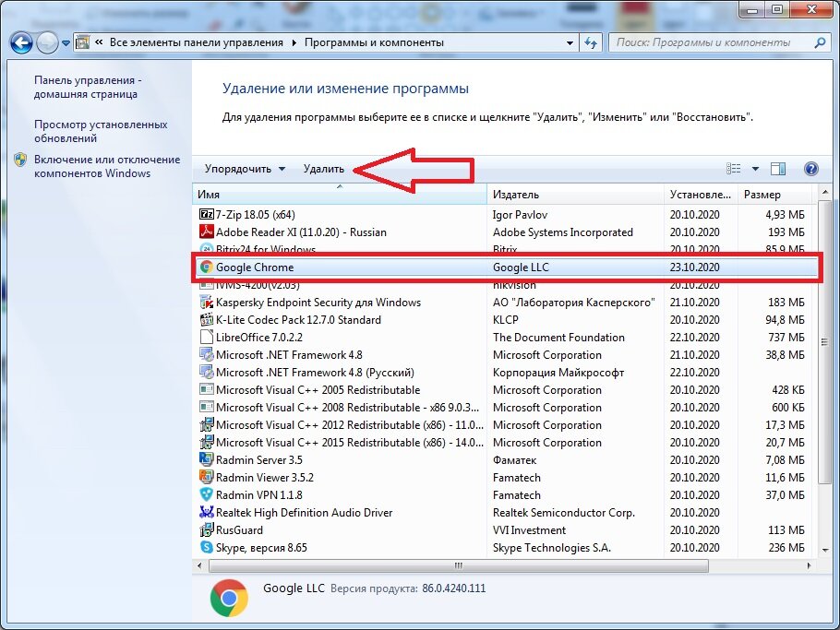
Task: Open Control Panel home page link
Action: pyautogui.click(x=88, y=87)
